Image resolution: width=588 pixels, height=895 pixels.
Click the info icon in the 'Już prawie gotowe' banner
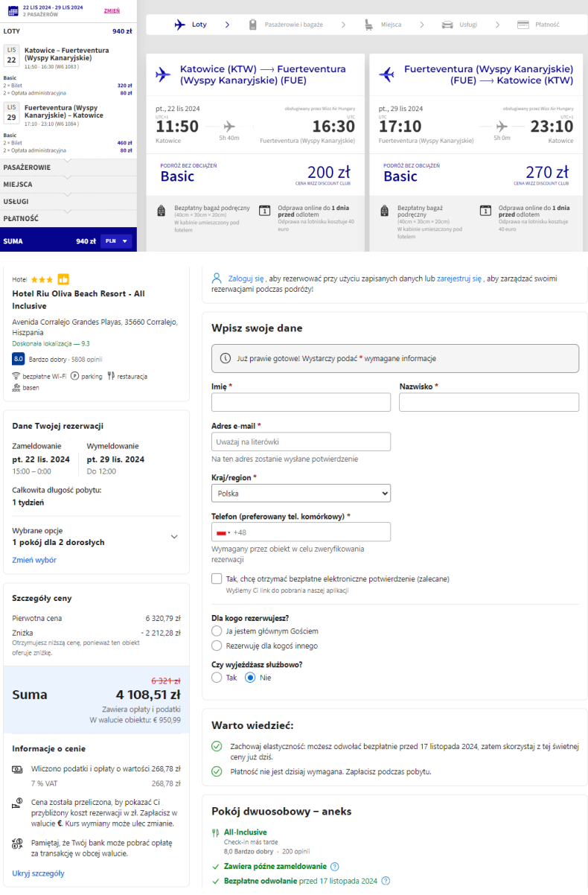tap(226, 358)
